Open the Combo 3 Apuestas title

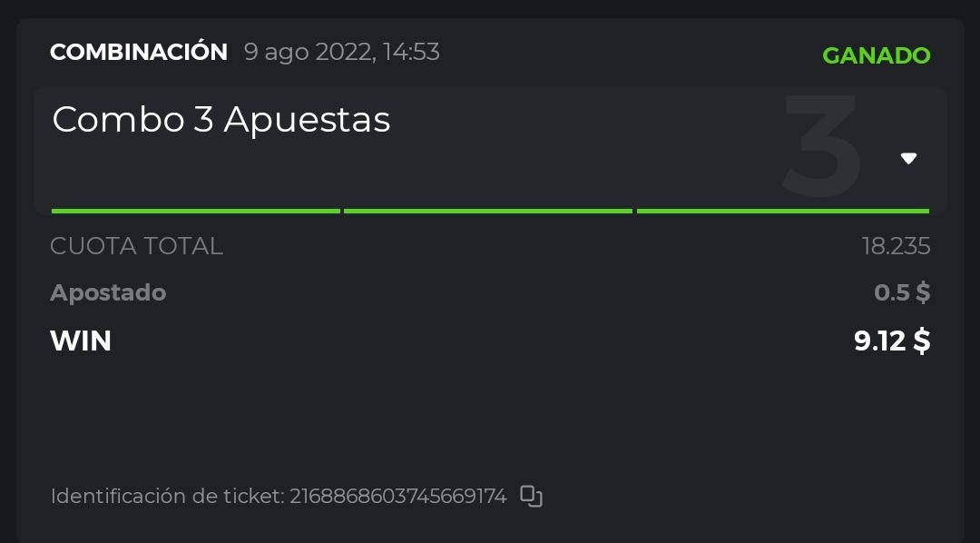tap(221, 120)
